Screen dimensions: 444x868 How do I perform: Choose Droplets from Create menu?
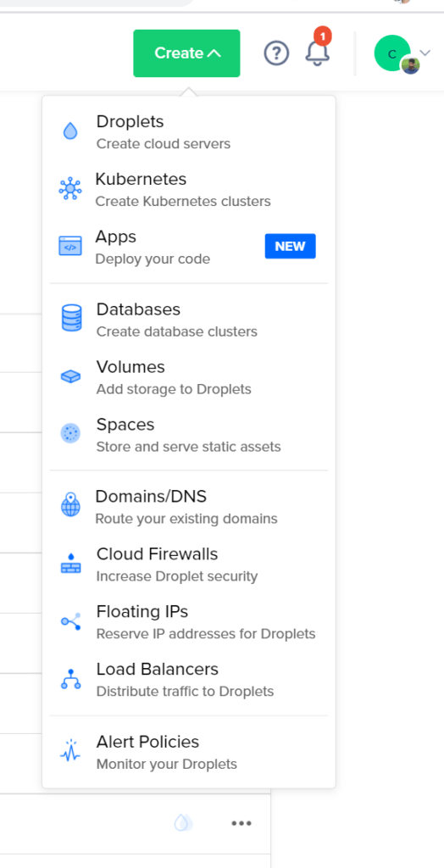pyautogui.click(x=189, y=131)
